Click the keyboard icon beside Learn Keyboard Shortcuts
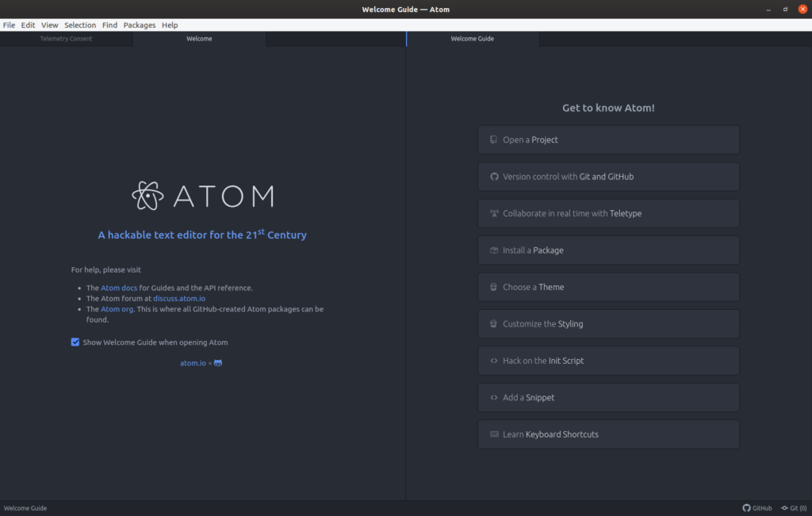812x516 pixels. (x=494, y=434)
